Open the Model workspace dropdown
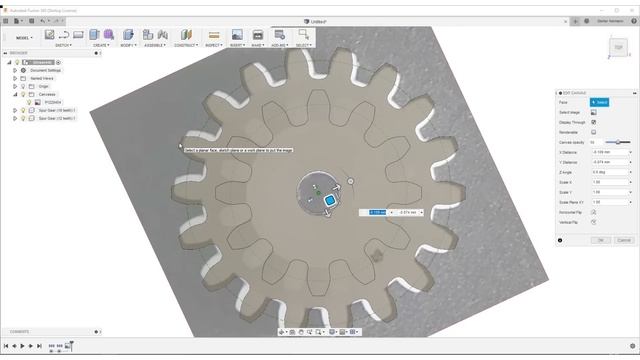Image resolution: width=640 pixels, height=360 pixels. pyautogui.click(x=24, y=38)
